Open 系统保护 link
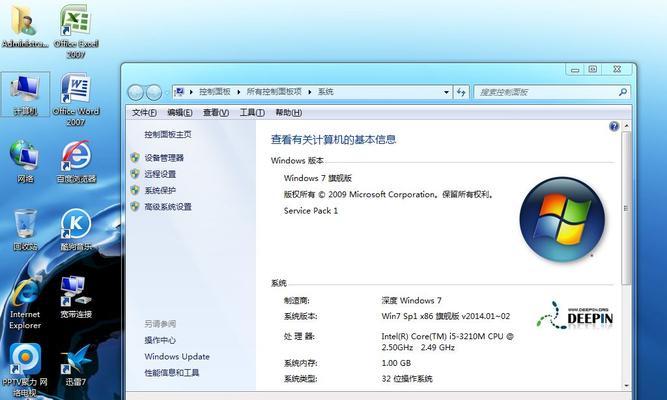Image resolution: width=667 pixels, height=400 pixels. [x=160, y=190]
